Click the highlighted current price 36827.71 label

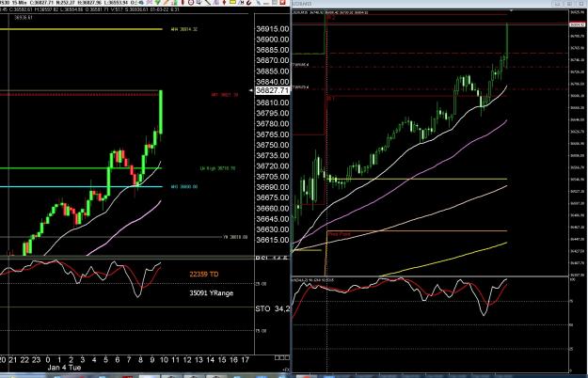coord(272,90)
